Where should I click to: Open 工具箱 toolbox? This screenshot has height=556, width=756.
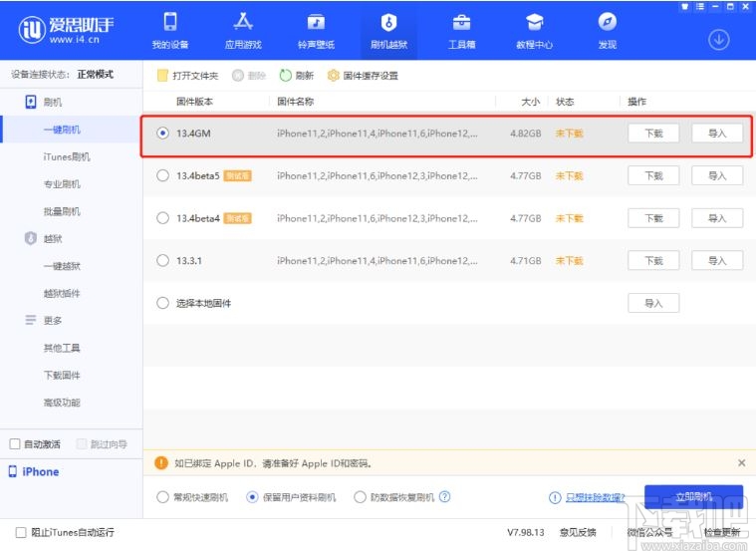click(461, 31)
